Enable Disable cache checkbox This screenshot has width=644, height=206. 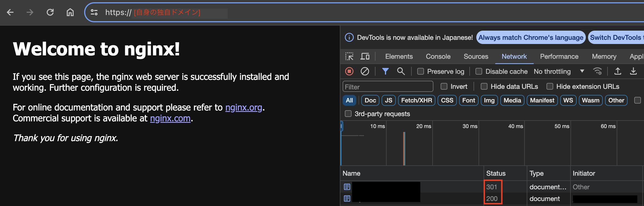pyautogui.click(x=479, y=72)
